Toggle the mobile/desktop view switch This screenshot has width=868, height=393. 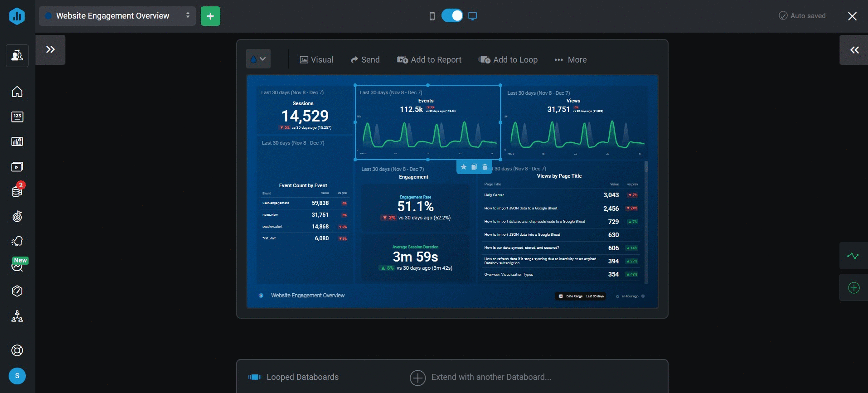click(x=452, y=16)
